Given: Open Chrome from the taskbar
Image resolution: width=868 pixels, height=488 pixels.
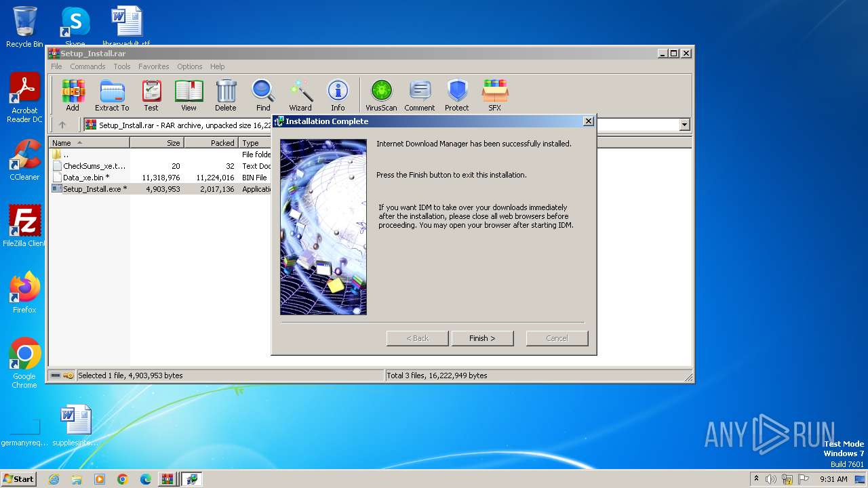Looking at the screenshot, I should tap(123, 479).
